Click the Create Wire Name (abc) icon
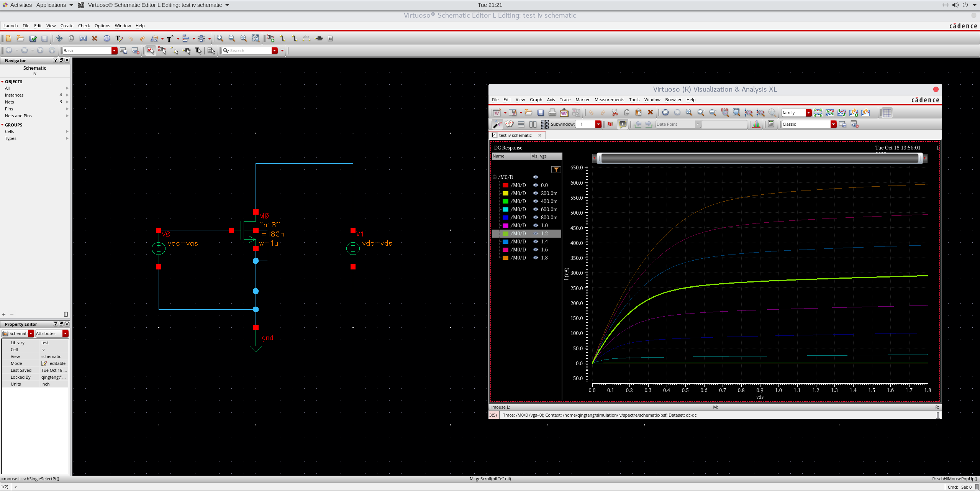 (x=306, y=38)
